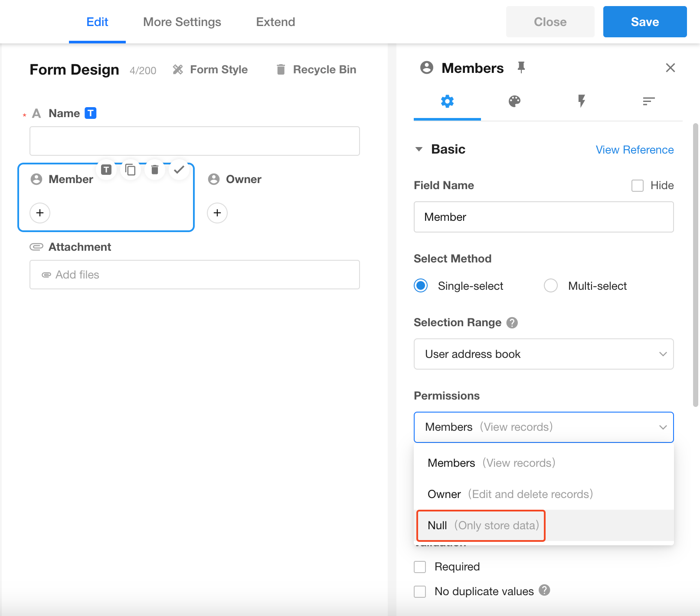The width and height of the screenshot is (700, 616).
Task: Open the Extend tab
Action: click(275, 22)
